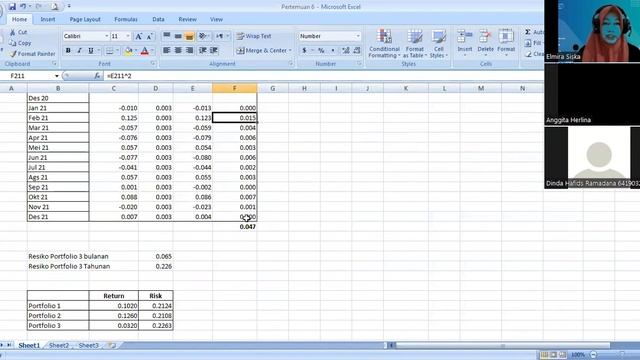Apply the Percent Style number format
This screenshot has width=640, height=360.
point(321,50)
